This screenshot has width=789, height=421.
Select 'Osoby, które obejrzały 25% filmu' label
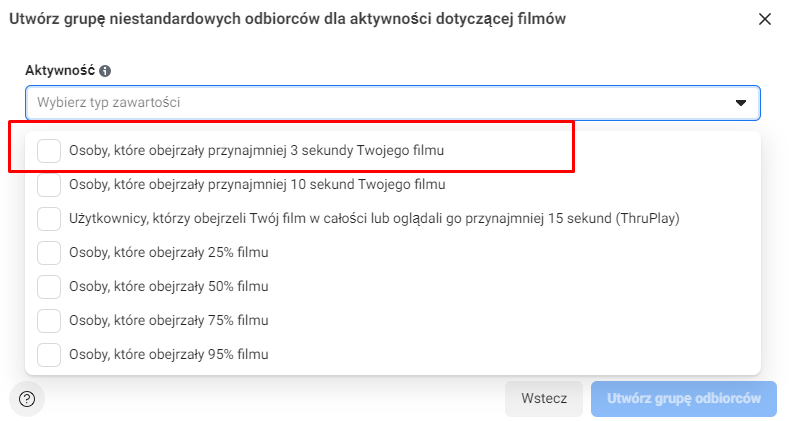pyautogui.click(x=169, y=252)
